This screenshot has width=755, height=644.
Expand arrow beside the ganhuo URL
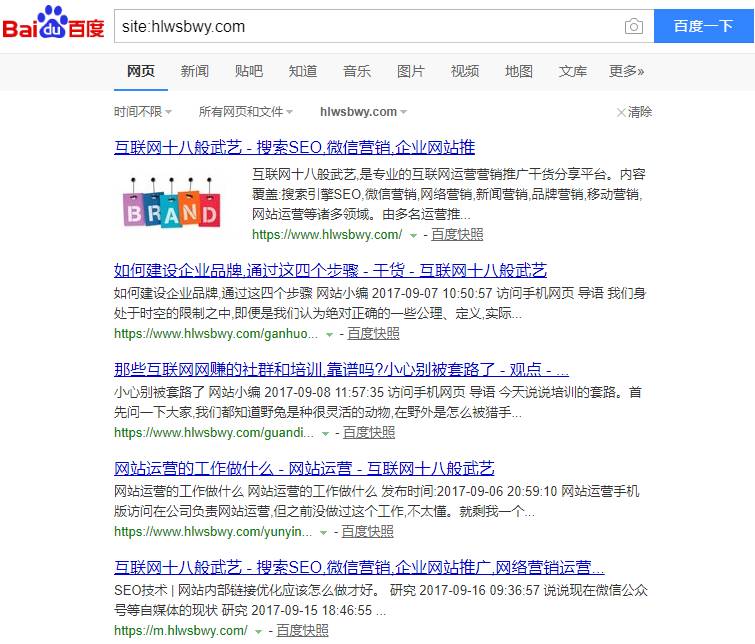[x=329, y=335]
